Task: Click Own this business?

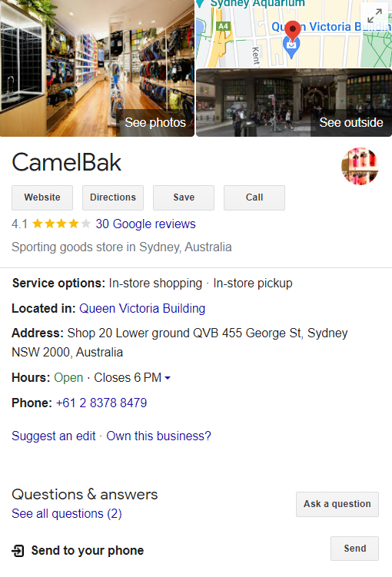Action: point(158,436)
